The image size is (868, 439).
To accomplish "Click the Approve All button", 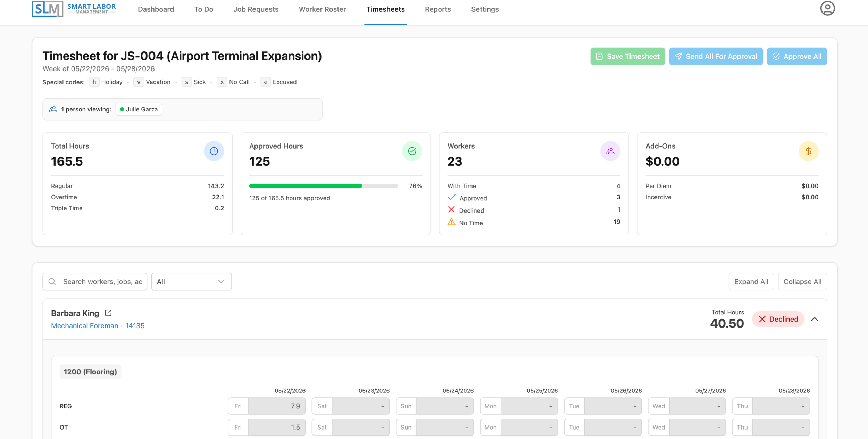I will (x=797, y=56).
